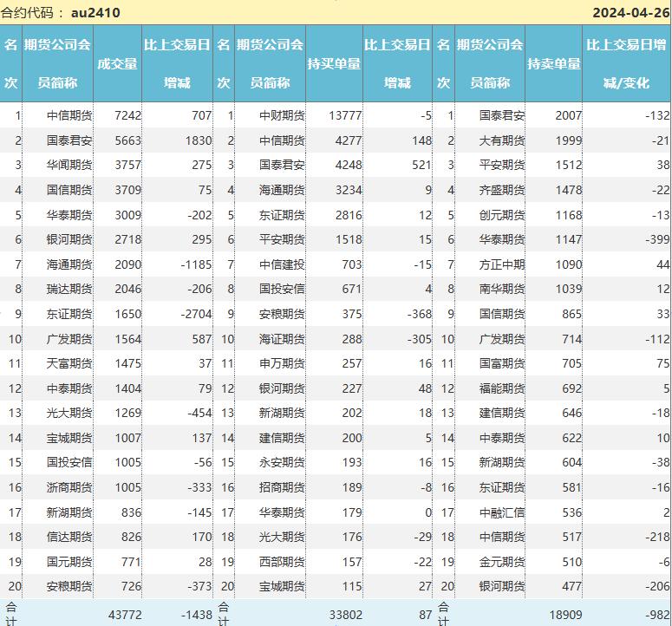
Task: Select the 中财期货 cell
Action: [282, 115]
